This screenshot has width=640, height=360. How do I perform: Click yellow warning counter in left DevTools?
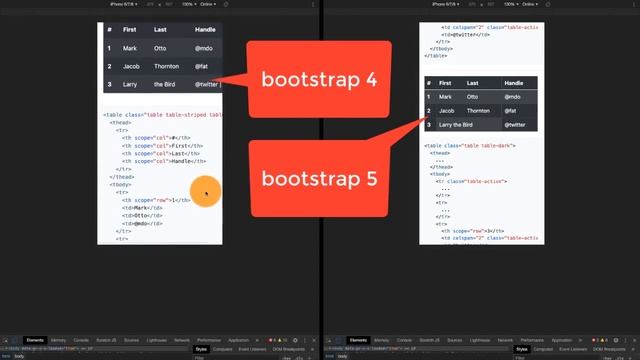pyautogui.click(x=282, y=340)
